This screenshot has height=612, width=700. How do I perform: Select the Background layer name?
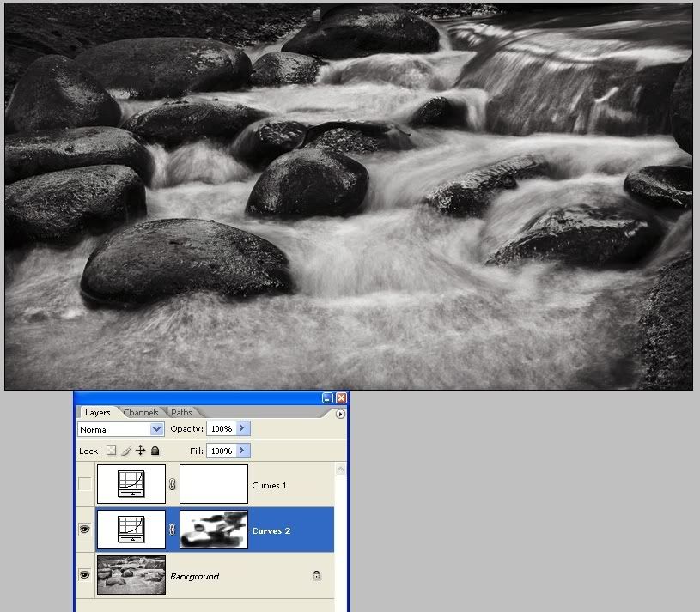pos(195,576)
